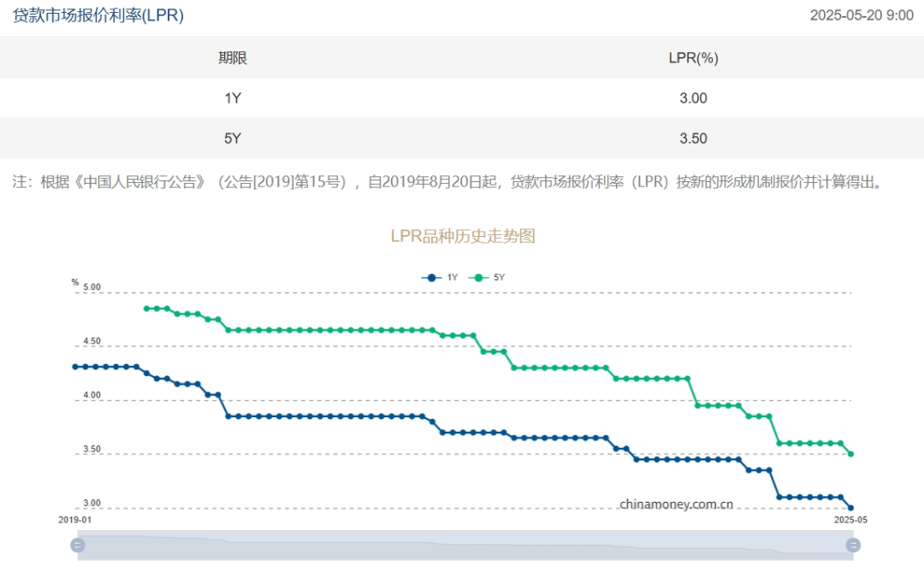Toggle the 1Y series in chart legend
The image size is (924, 572).
(440, 278)
